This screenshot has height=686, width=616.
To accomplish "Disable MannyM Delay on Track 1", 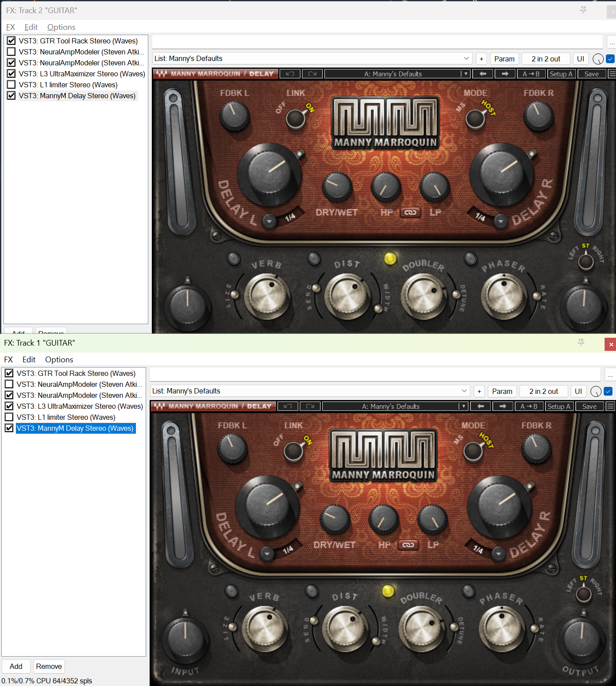I will tap(9, 428).
